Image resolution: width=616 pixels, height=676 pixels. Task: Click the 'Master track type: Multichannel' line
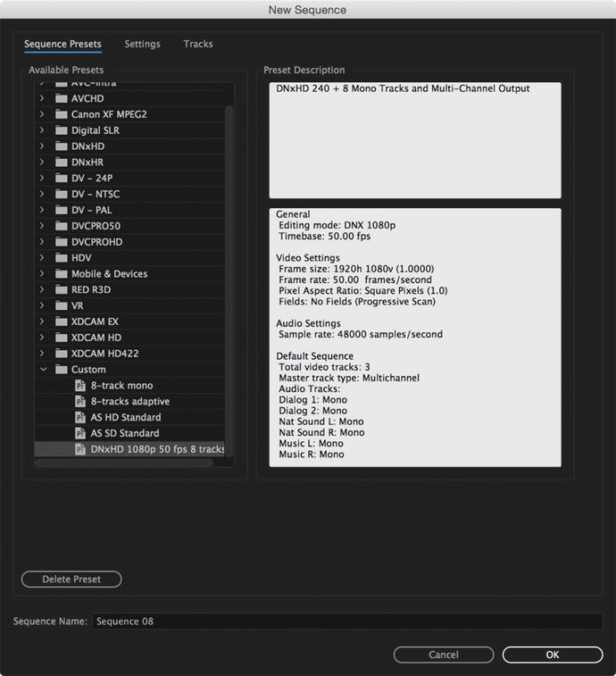(x=349, y=378)
